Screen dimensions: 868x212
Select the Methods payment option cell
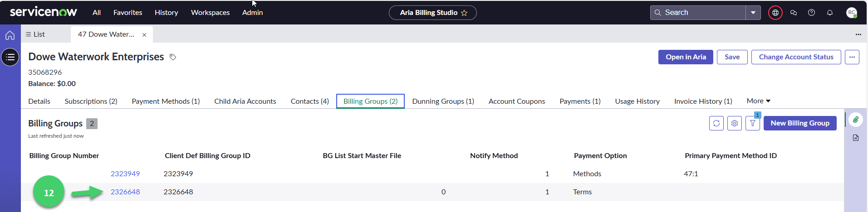587,174
